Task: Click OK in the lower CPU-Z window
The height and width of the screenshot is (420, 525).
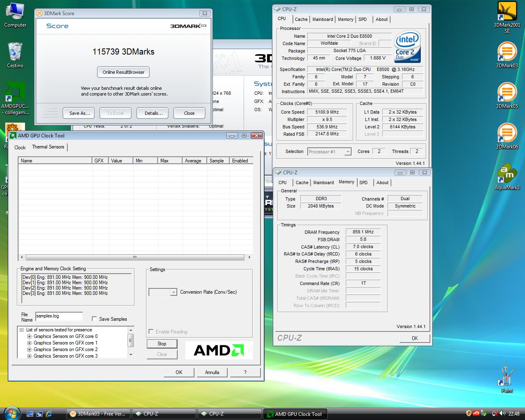Action: [x=415, y=338]
